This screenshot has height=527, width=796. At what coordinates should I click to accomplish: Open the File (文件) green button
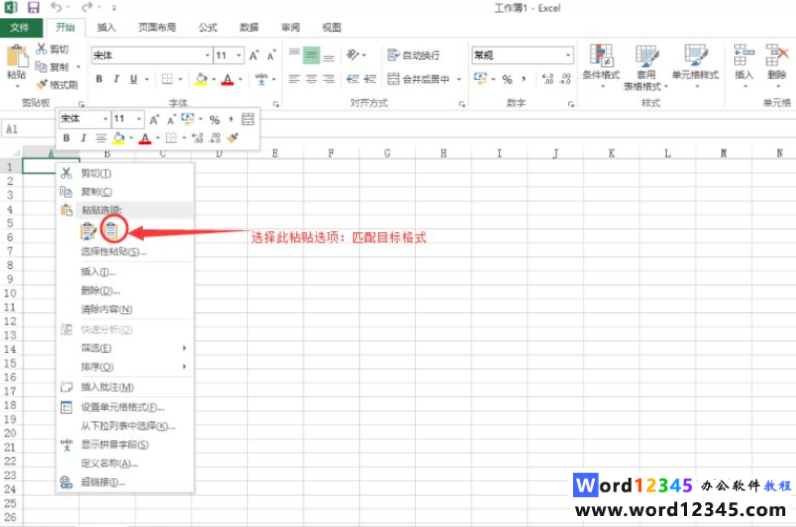coord(20,27)
